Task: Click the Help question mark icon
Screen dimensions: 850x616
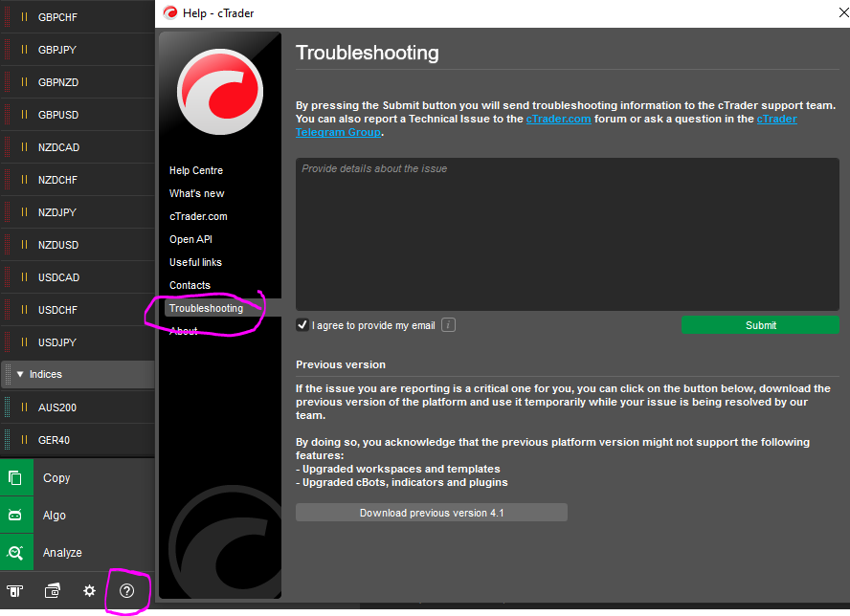Action: point(127,591)
